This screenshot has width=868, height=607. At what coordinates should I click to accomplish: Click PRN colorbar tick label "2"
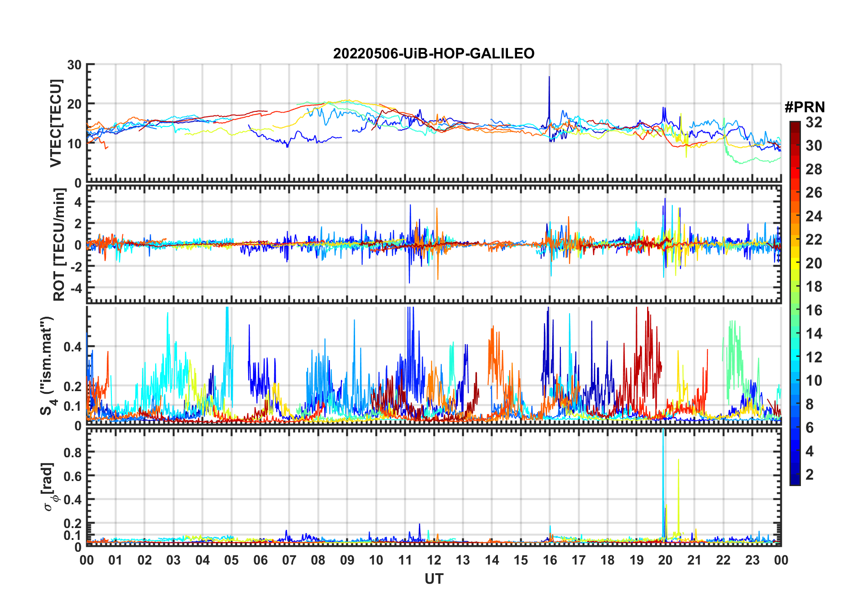(810, 474)
